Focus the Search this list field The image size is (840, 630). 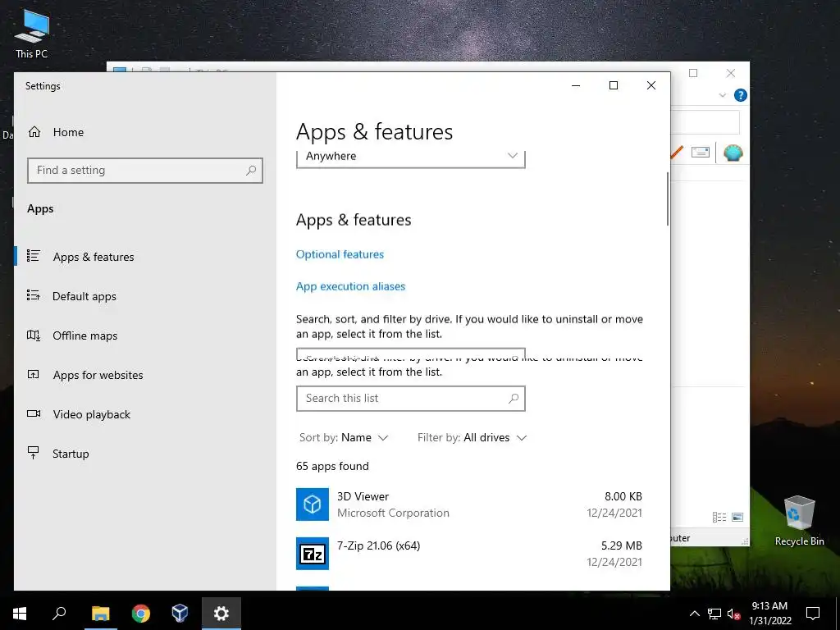click(410, 399)
